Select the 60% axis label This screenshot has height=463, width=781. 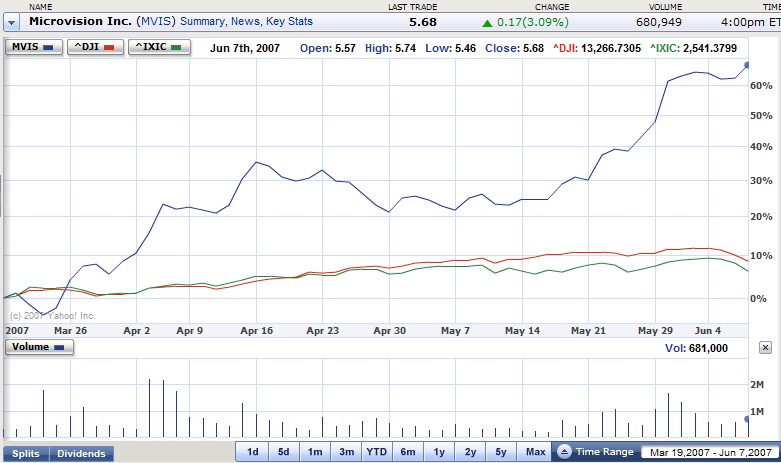tap(761, 86)
